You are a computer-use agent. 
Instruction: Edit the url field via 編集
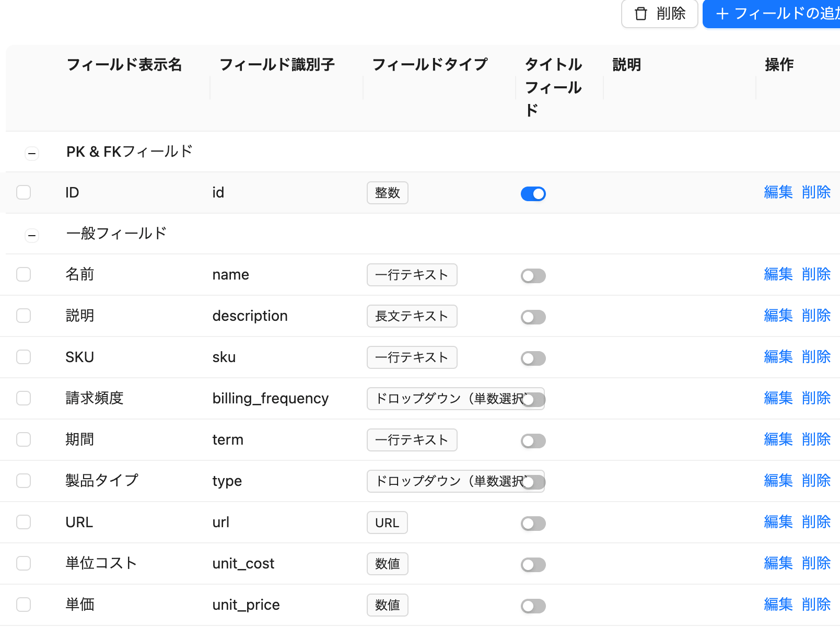(x=778, y=522)
